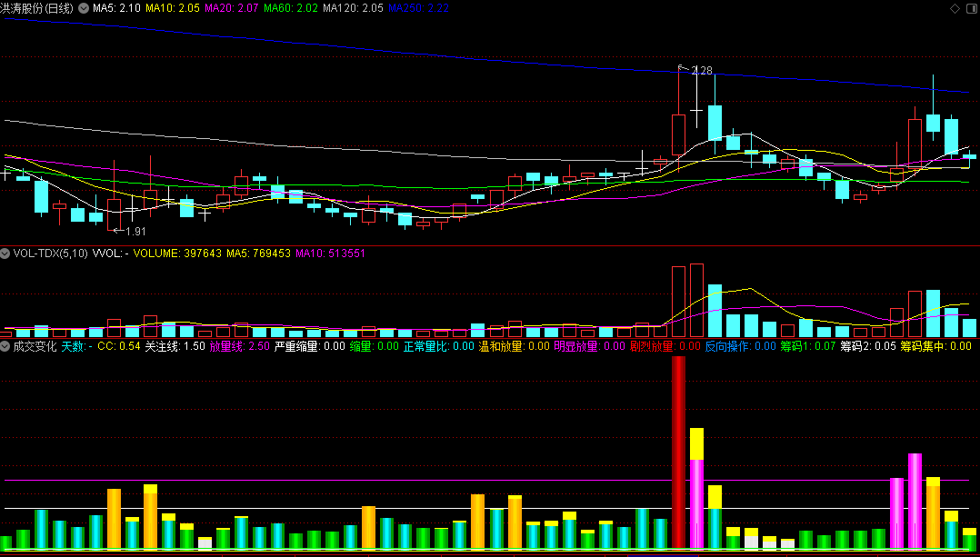This screenshot has width=980, height=557.
Task: Click the 严重缩量: 0.00 label
Action: click(310, 346)
